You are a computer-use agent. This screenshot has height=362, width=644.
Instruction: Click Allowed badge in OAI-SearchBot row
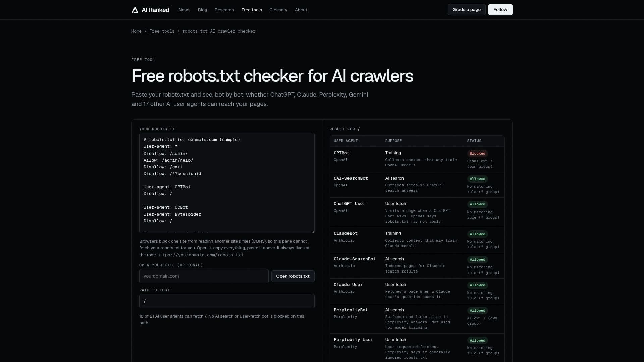[x=477, y=179]
